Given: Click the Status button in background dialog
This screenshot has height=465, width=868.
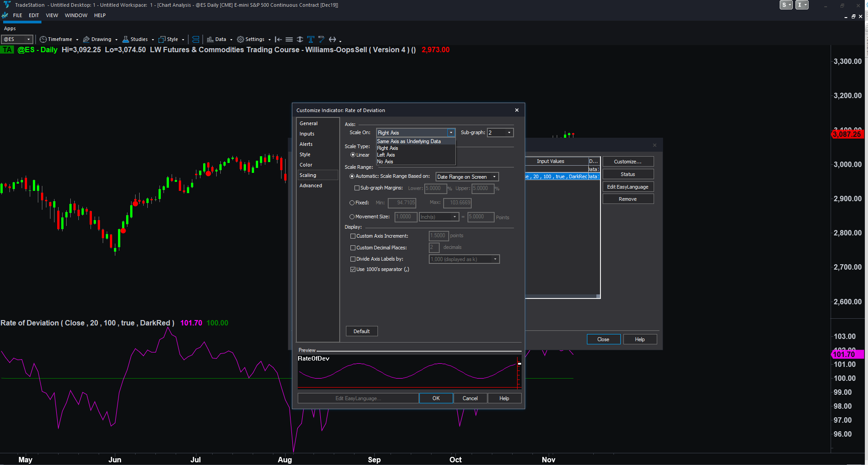Looking at the screenshot, I should pos(628,174).
